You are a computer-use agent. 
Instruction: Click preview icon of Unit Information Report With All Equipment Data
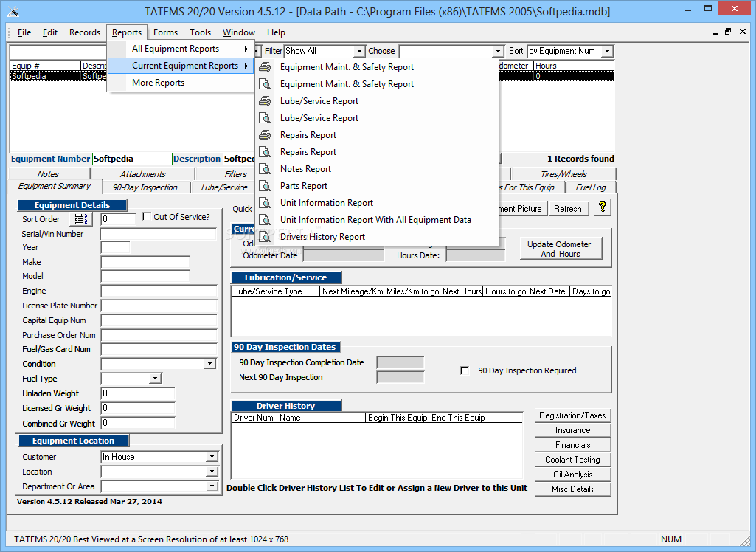point(265,220)
